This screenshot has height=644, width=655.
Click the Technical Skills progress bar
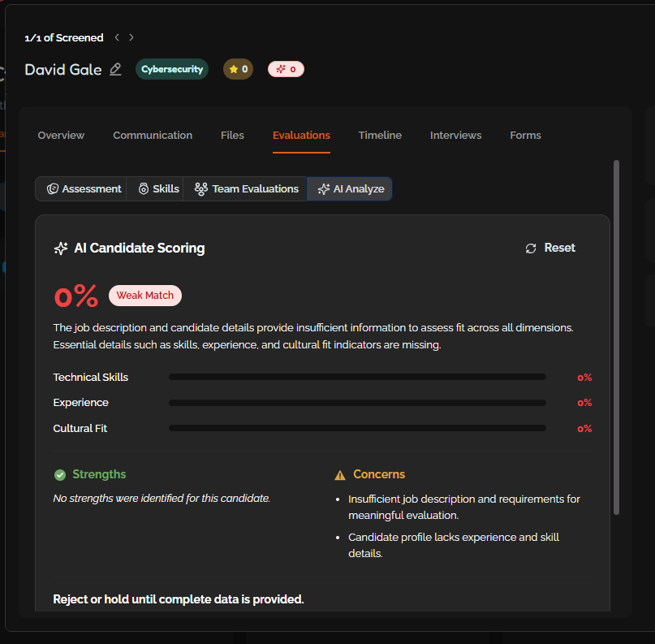[x=357, y=377]
